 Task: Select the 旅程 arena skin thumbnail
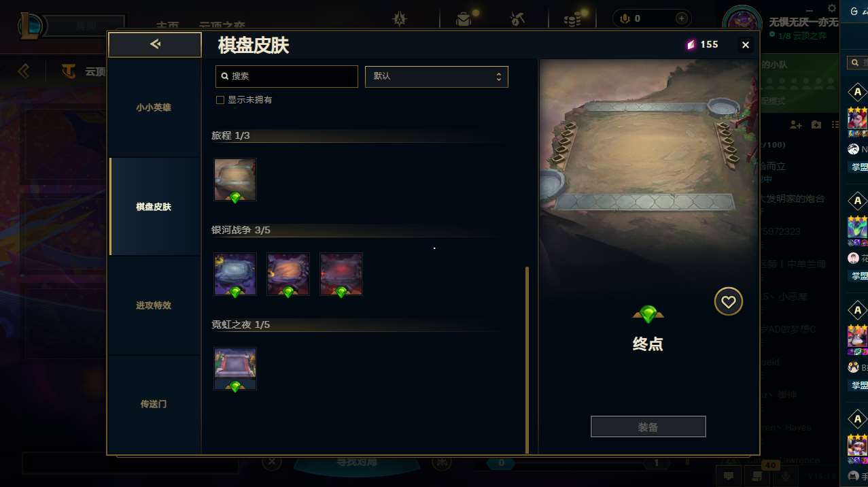[235, 180]
